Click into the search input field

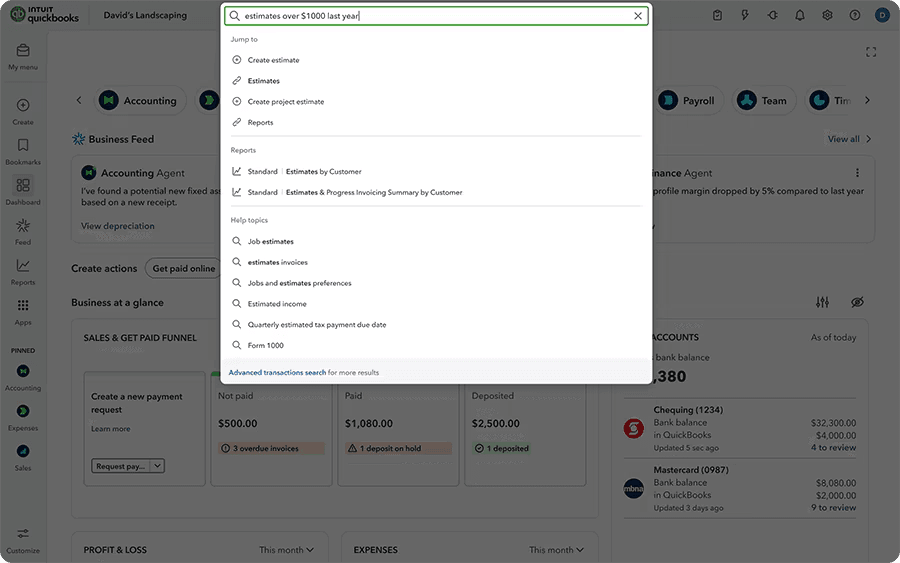tap(430, 16)
